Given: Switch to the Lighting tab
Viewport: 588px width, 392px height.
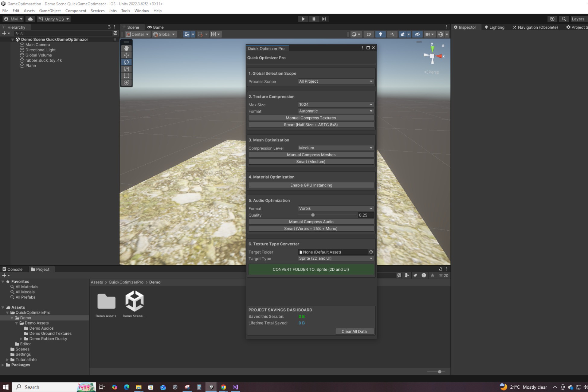Looking at the screenshot, I should 495,27.
